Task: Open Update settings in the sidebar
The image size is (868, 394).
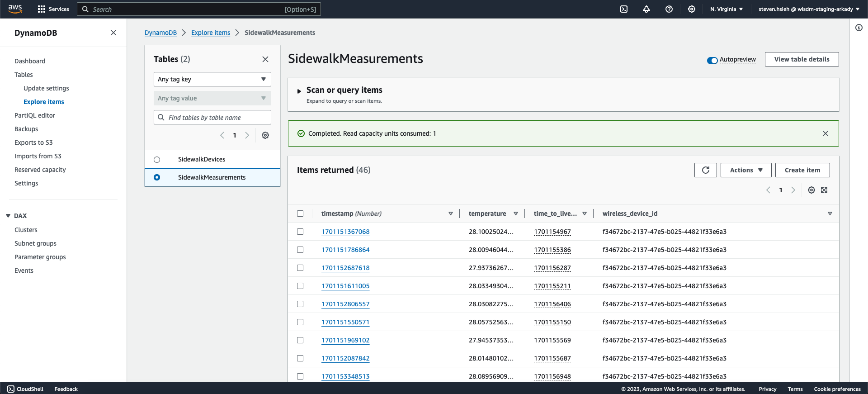Action: [46, 88]
